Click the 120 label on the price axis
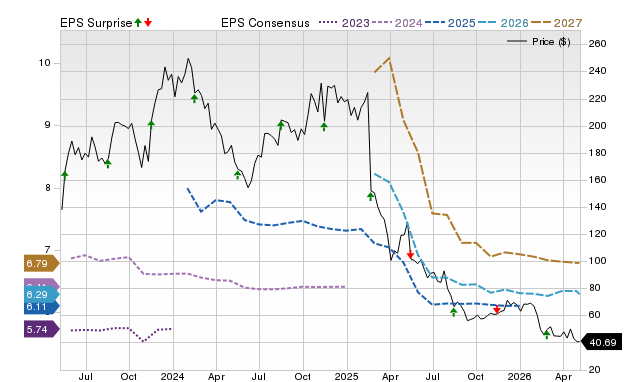This screenshot has width=640, height=382. [x=597, y=234]
